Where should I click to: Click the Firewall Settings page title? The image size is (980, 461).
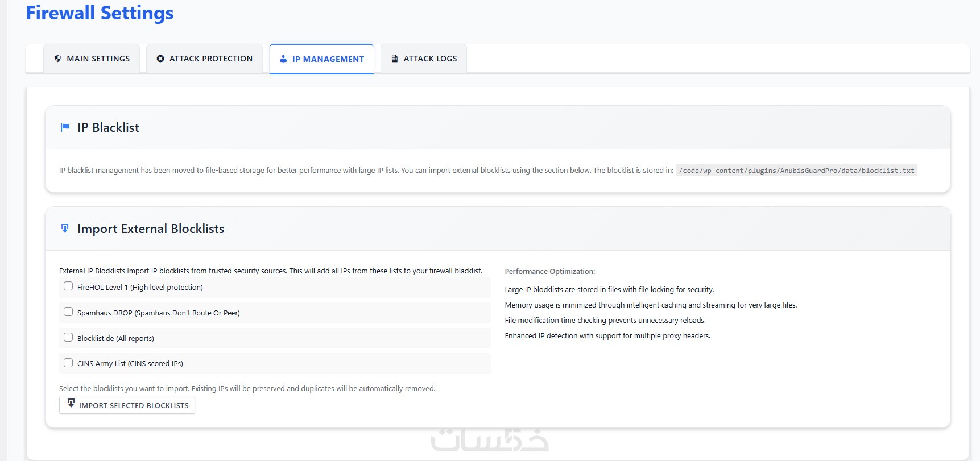(x=100, y=13)
